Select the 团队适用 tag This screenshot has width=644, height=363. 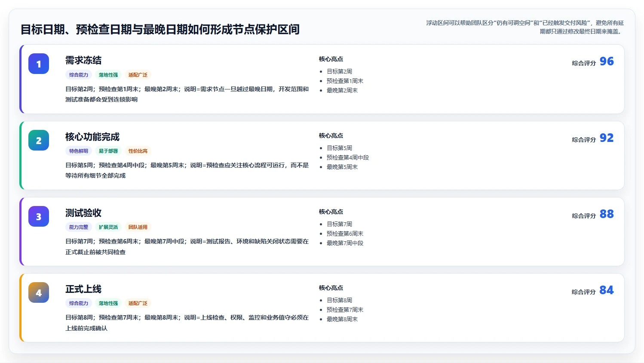pyautogui.click(x=138, y=227)
